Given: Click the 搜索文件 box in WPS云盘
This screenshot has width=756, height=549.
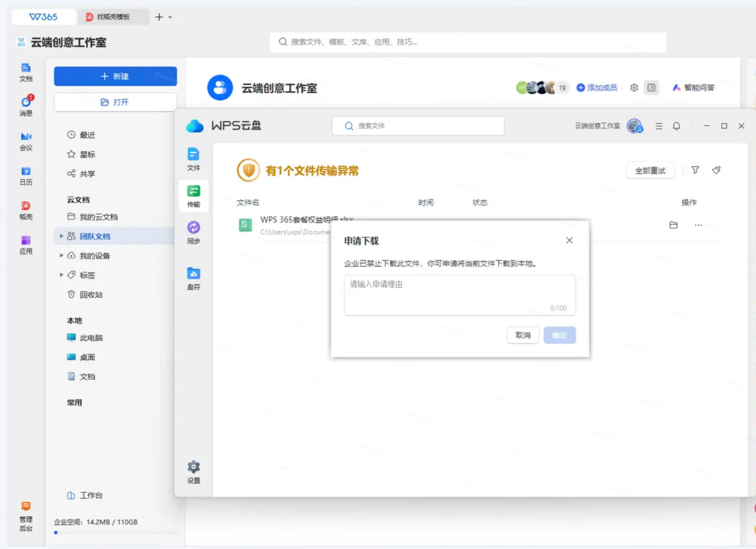Looking at the screenshot, I should pyautogui.click(x=418, y=126).
